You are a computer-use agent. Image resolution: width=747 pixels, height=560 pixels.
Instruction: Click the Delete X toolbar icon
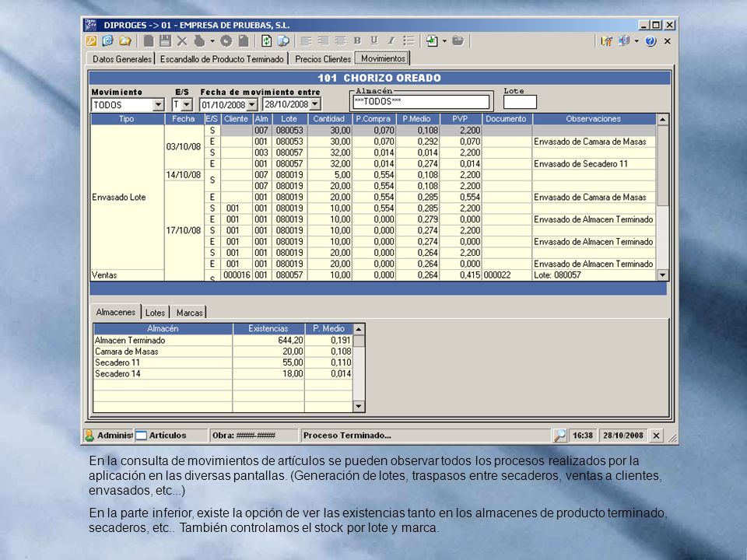[182, 41]
